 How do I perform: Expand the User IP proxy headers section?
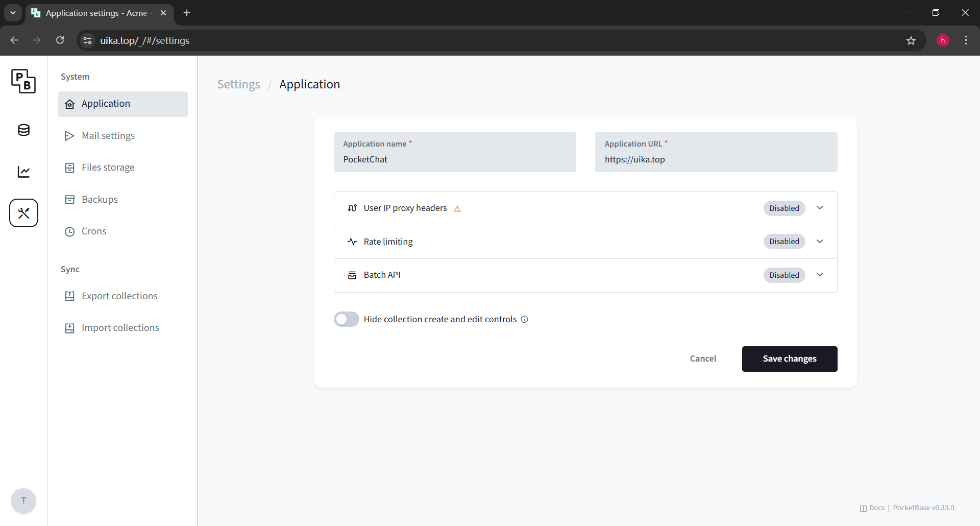point(585,208)
